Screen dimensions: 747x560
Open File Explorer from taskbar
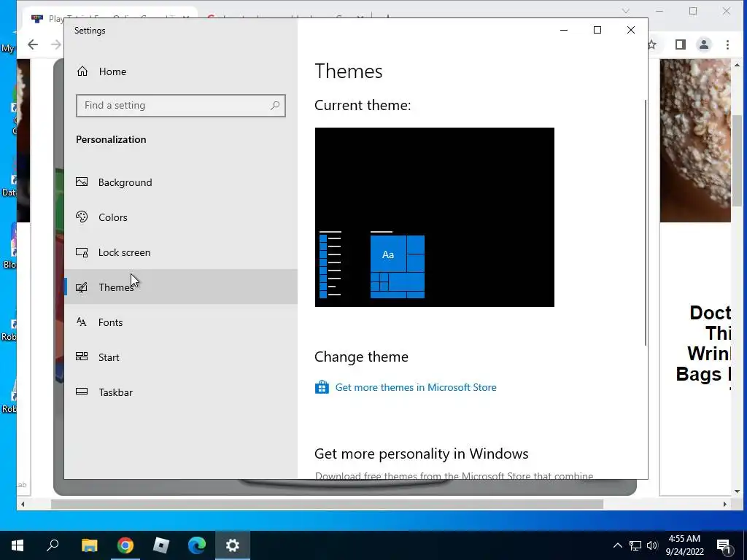[x=89, y=545]
